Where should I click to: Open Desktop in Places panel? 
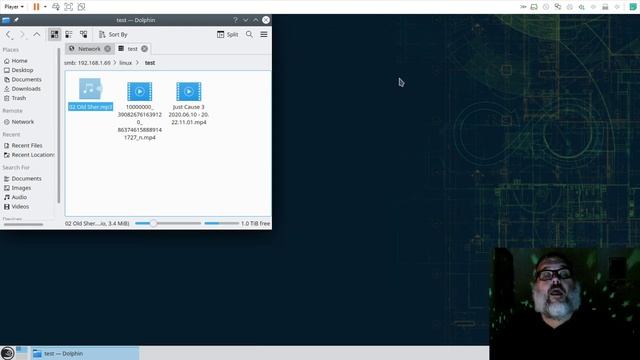[x=18, y=70]
